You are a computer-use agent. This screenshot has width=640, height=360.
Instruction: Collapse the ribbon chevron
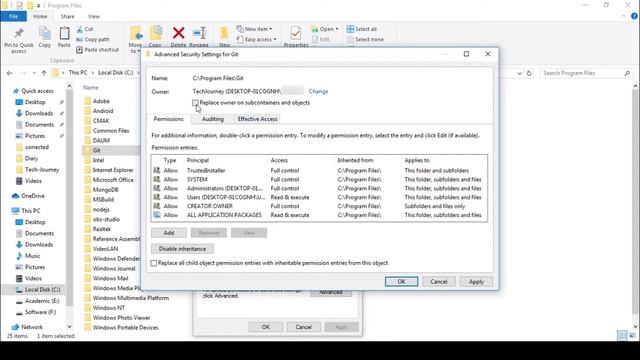[x=624, y=16]
